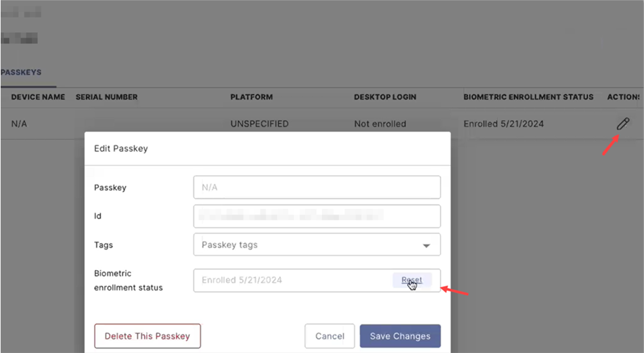Click the Serial Number column header

click(106, 97)
